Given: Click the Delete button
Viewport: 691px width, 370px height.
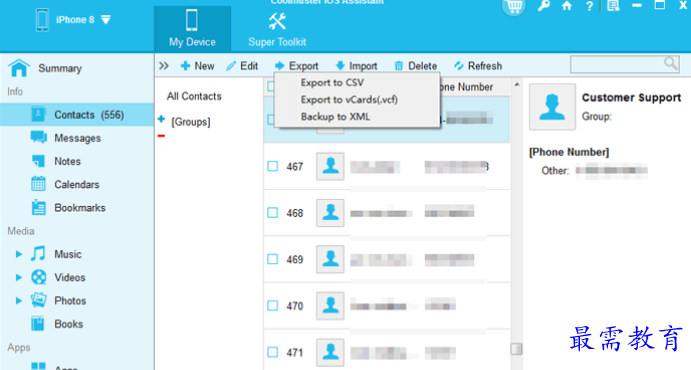Looking at the screenshot, I should click(416, 66).
